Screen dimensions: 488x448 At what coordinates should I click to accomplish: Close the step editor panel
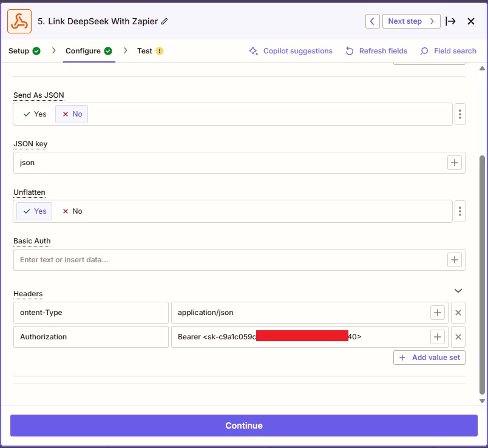(x=471, y=21)
